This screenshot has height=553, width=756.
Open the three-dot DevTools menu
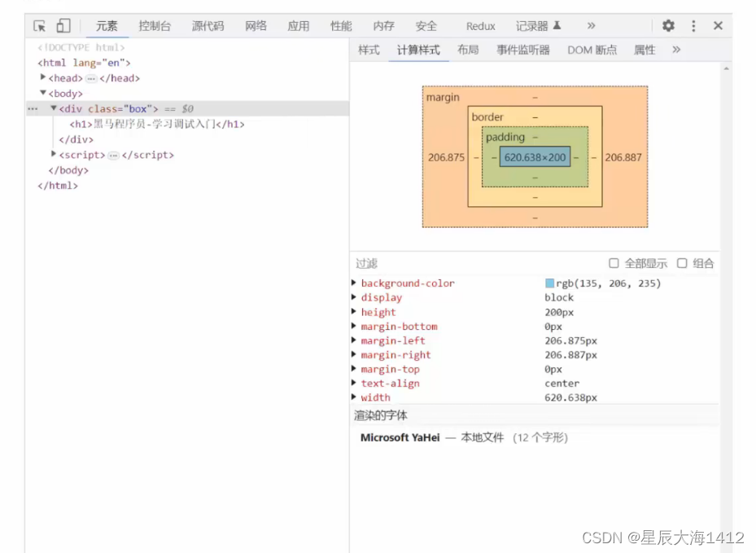pyautogui.click(x=693, y=26)
